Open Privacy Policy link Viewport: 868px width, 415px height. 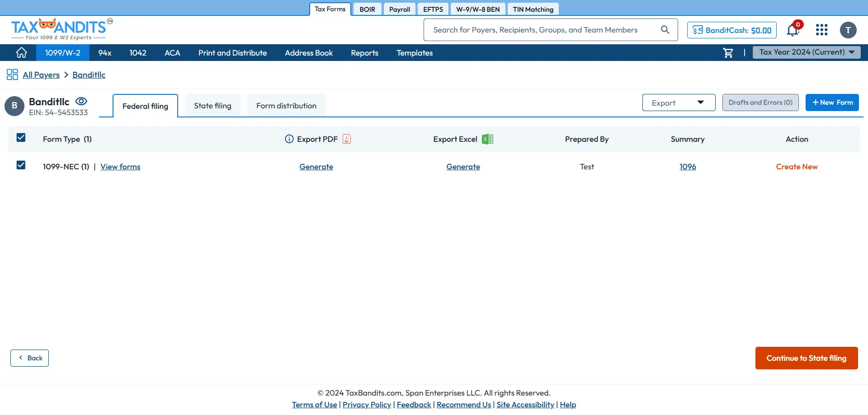[x=367, y=405]
